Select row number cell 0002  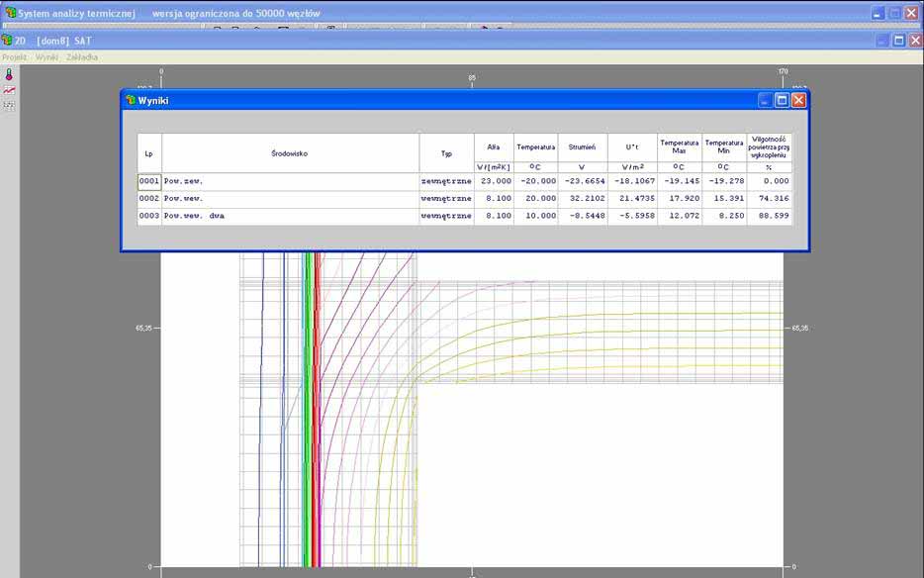149,199
